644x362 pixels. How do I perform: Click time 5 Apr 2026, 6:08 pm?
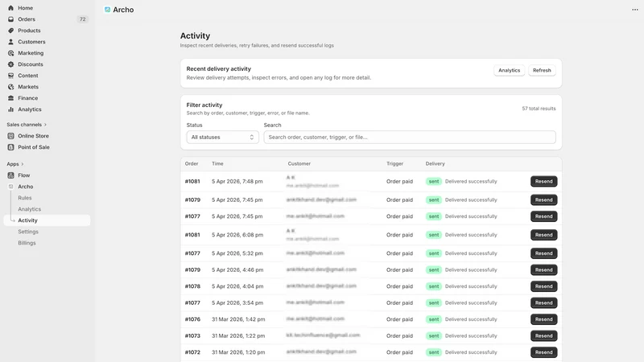click(237, 235)
